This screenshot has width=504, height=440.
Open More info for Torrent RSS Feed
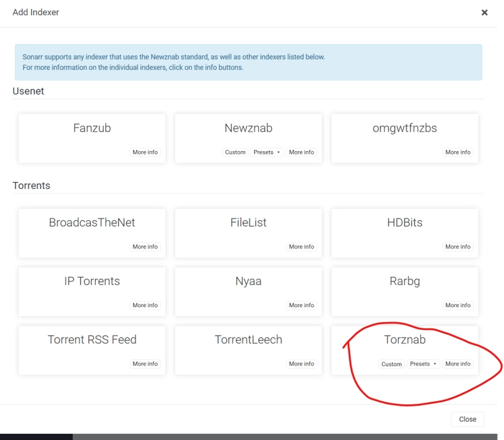pyautogui.click(x=145, y=364)
